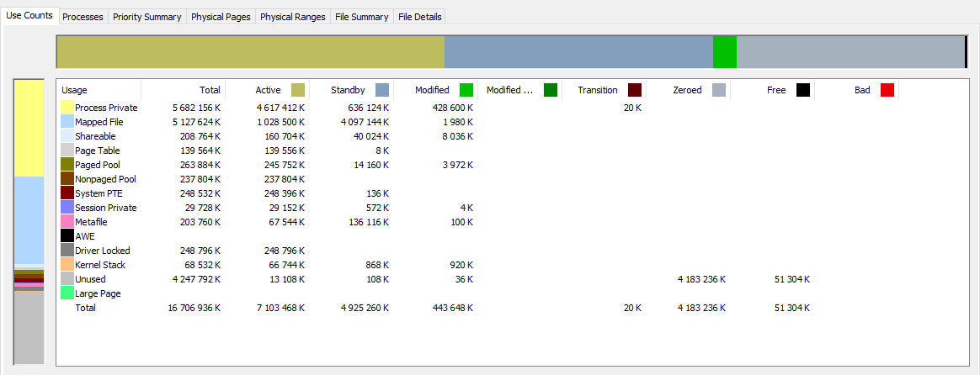Open the File Summary tab

(361, 17)
